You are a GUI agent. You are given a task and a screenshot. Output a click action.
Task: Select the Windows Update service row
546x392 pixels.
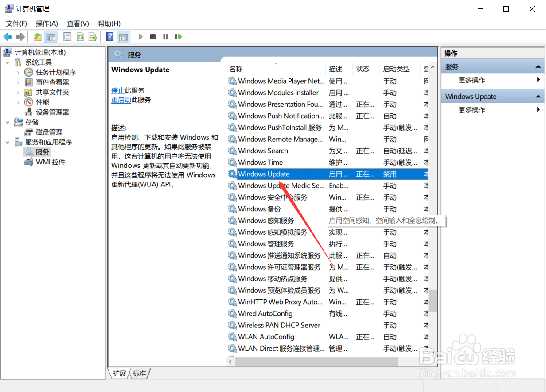(x=327, y=174)
